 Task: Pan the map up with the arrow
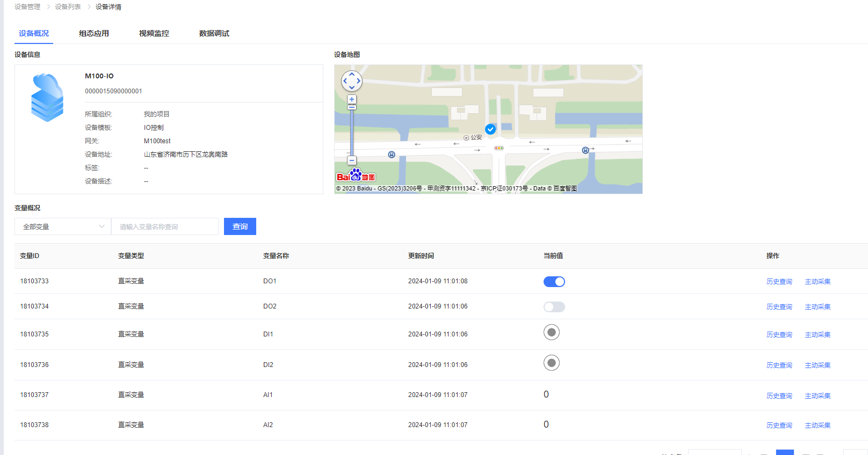[x=352, y=75]
